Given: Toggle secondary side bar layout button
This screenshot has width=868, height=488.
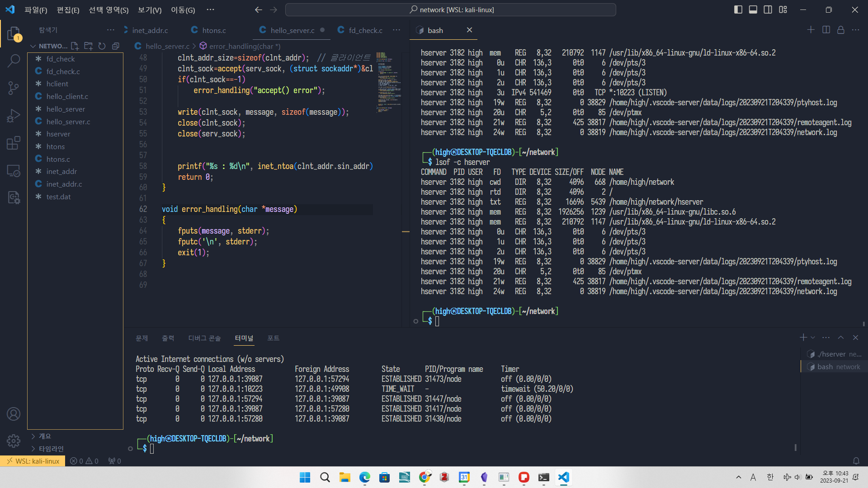Looking at the screenshot, I should tap(768, 9).
